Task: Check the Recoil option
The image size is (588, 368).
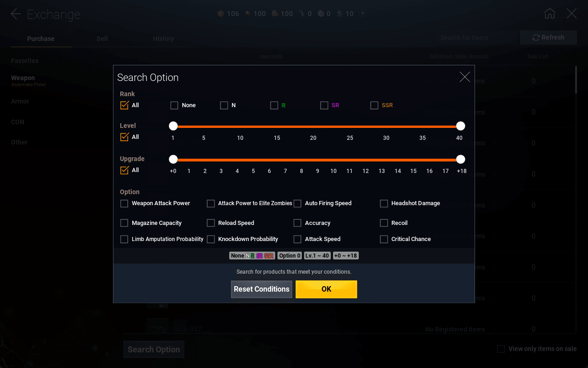Action: 384,223
